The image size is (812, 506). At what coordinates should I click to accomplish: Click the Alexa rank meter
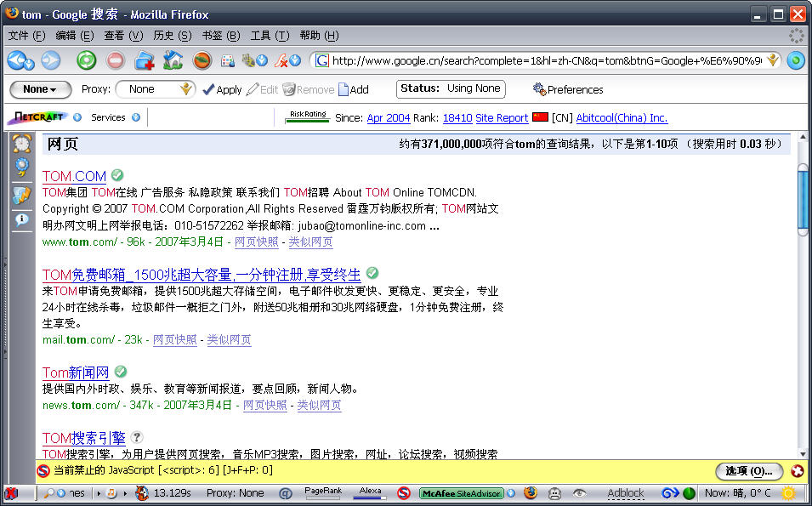click(370, 493)
